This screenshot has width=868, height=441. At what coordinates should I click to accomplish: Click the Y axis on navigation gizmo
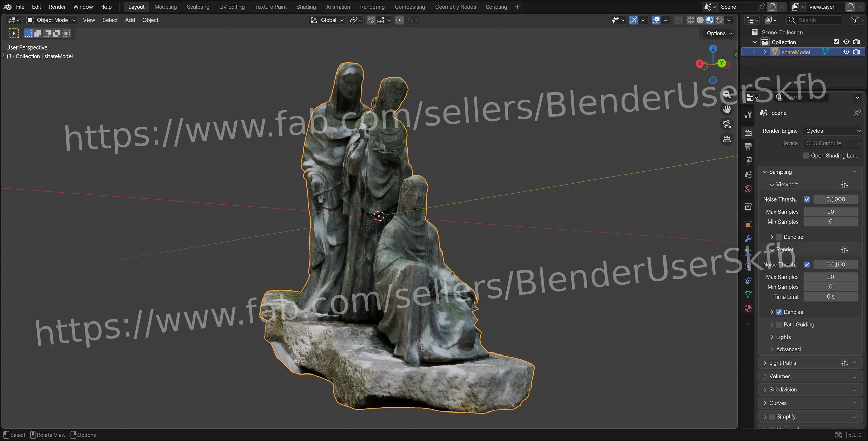(722, 63)
